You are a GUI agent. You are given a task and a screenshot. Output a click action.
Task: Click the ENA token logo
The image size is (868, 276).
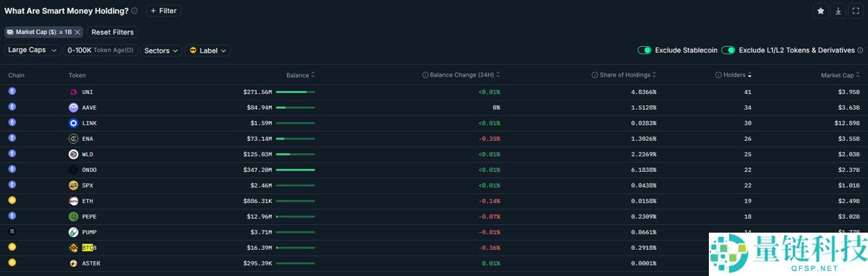[x=73, y=139]
